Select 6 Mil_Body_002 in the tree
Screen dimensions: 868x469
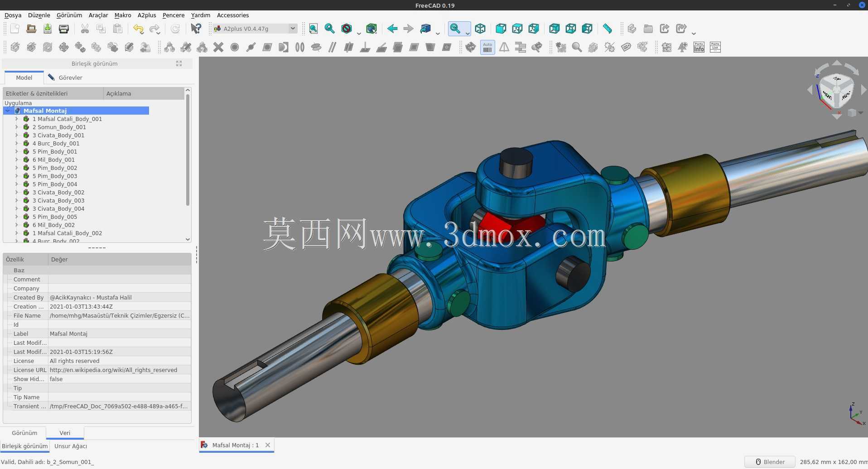pyautogui.click(x=53, y=225)
